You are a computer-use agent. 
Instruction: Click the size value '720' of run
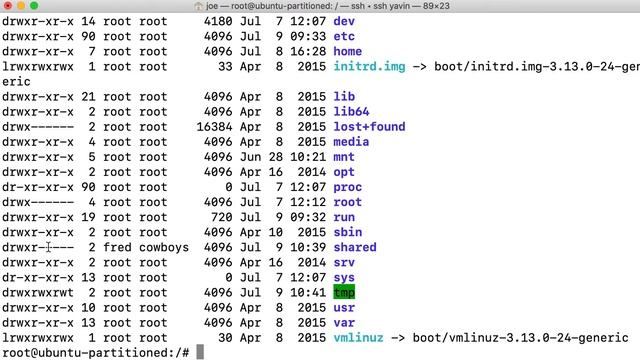click(x=222, y=218)
